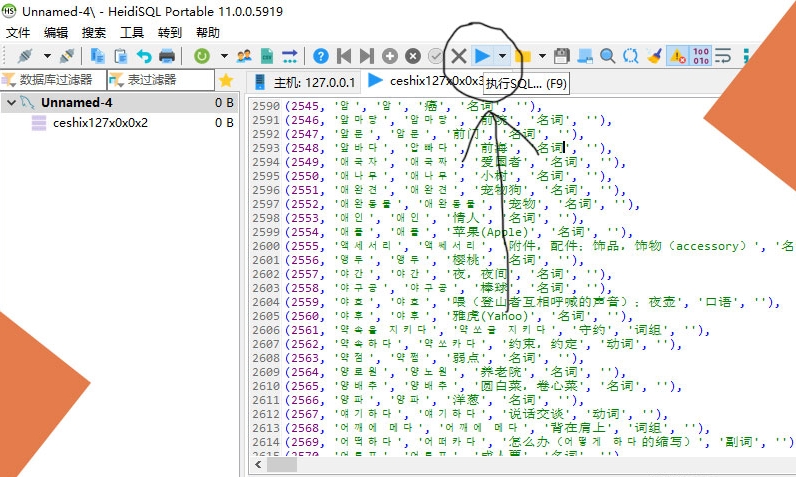Select the ceshix127x0x0x2 database in tree
This screenshot has height=477, width=796.
pyautogui.click(x=99, y=123)
